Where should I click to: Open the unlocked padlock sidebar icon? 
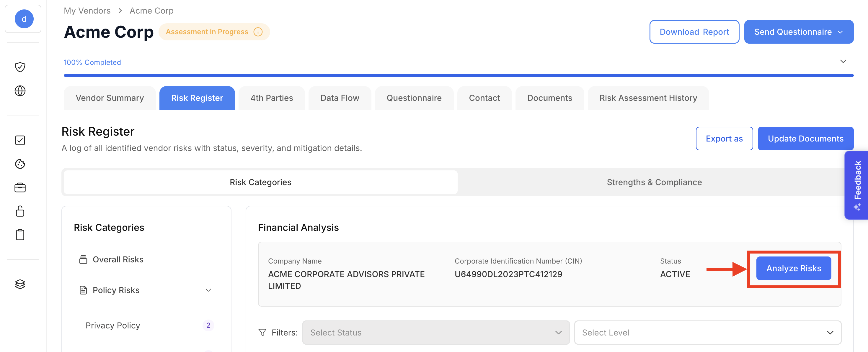point(20,211)
